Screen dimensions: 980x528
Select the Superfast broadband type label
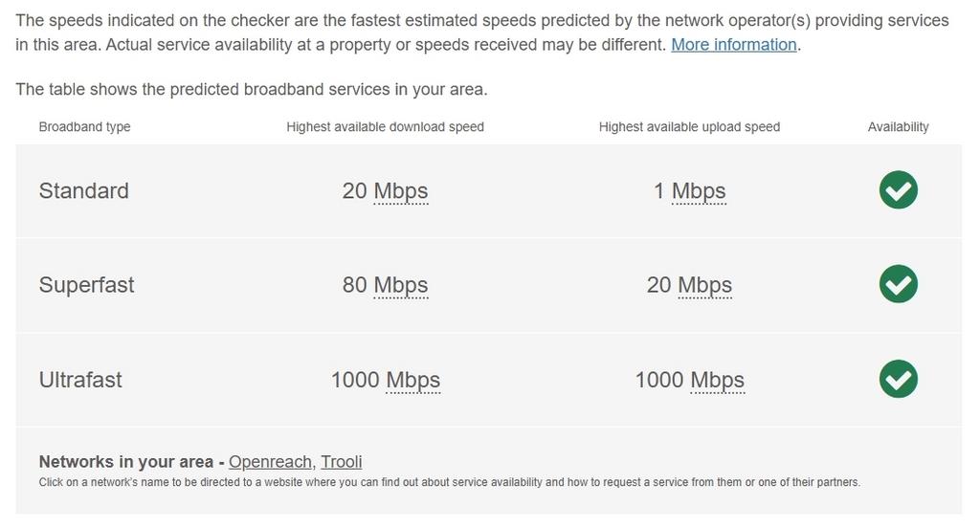(86, 285)
